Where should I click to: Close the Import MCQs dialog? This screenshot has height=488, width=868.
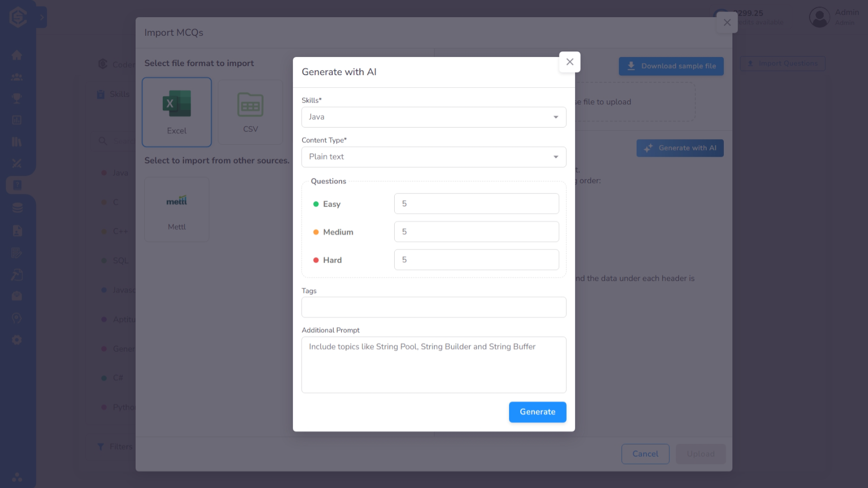click(727, 23)
